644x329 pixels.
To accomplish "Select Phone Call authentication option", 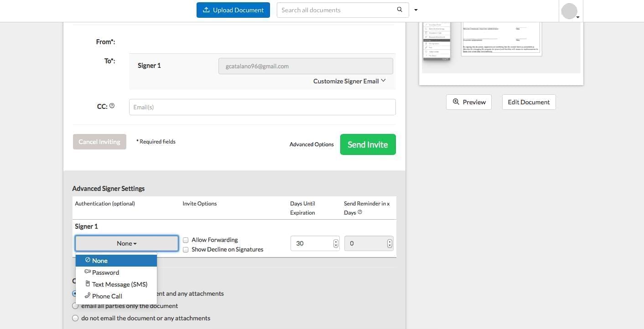I will pos(116,296).
